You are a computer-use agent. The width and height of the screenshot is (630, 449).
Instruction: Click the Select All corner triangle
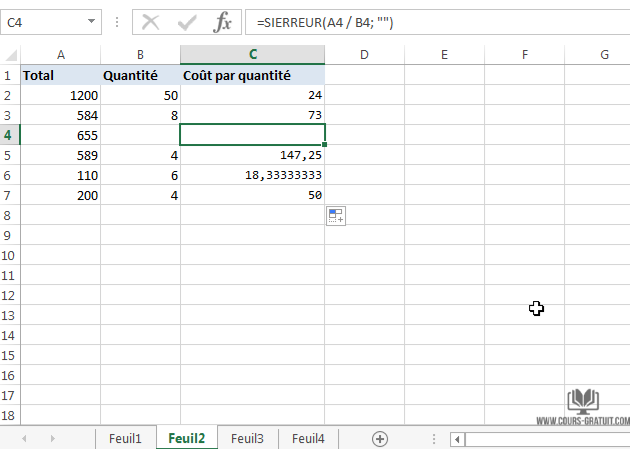click(x=11, y=55)
